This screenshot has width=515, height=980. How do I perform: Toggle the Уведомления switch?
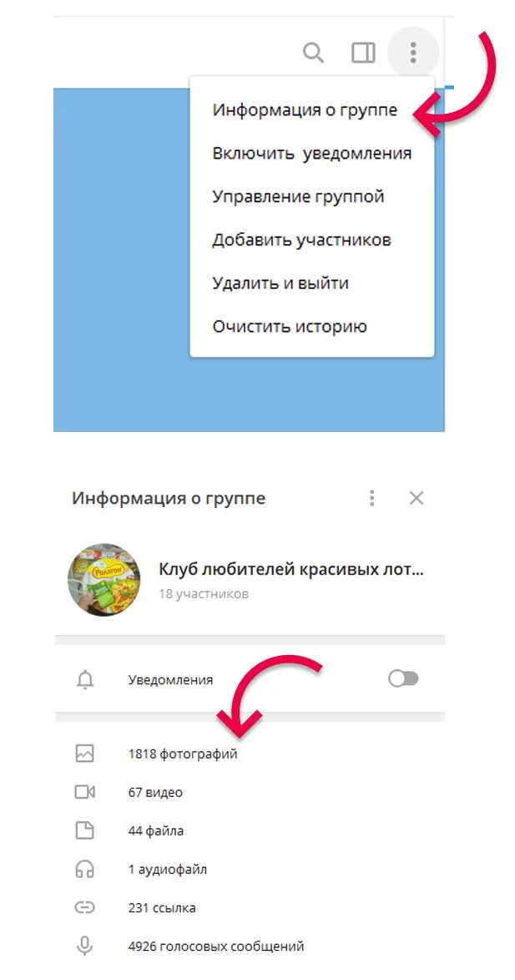pos(403,678)
